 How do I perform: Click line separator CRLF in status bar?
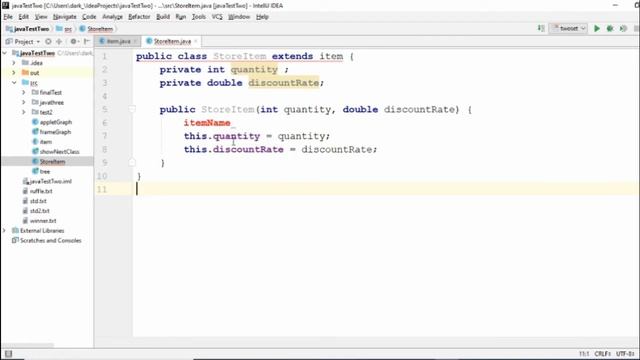click(602, 354)
